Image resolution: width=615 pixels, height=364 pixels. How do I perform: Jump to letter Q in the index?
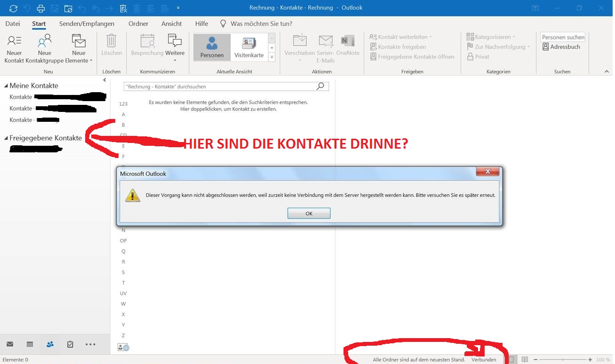pyautogui.click(x=123, y=251)
